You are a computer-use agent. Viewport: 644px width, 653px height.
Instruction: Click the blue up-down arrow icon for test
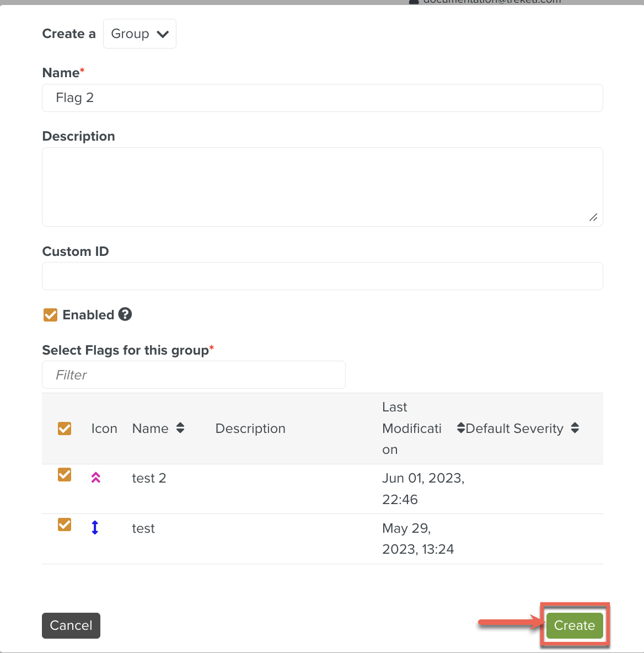(x=95, y=528)
